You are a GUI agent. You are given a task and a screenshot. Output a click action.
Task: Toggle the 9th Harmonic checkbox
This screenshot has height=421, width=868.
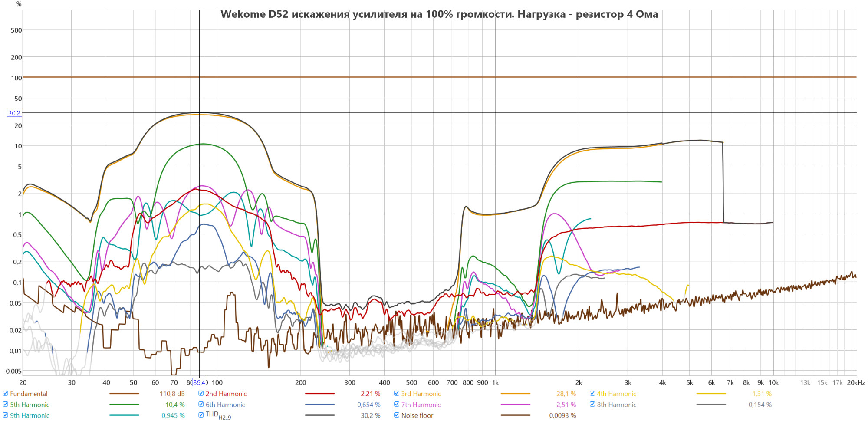6,415
